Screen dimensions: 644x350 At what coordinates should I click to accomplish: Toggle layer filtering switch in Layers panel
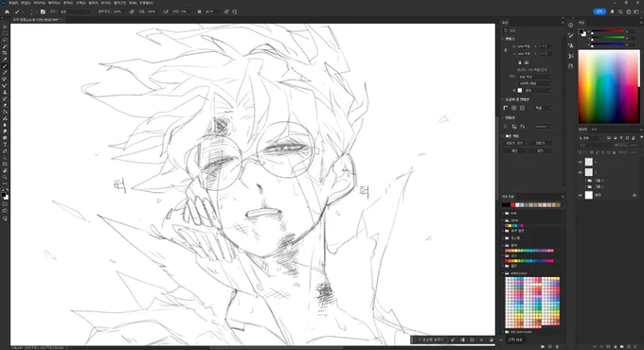[x=641, y=138]
